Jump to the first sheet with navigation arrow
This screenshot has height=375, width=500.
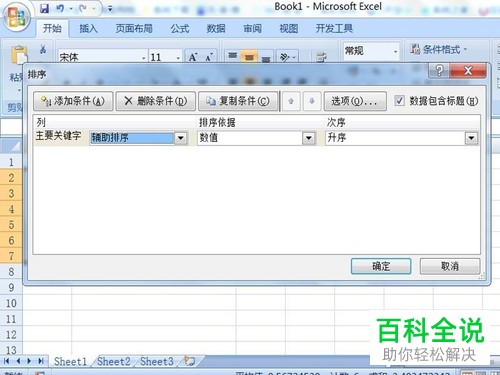[6, 361]
